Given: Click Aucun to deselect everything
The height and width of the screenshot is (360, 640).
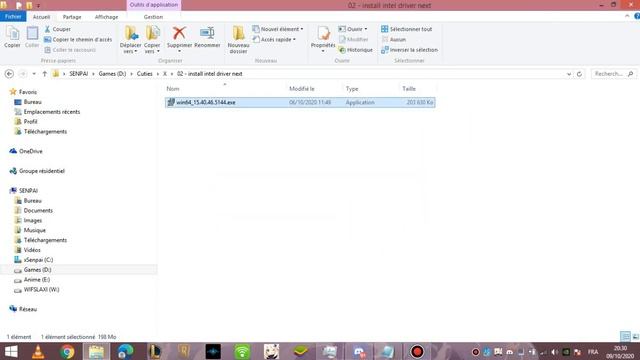Looking at the screenshot, I should [x=394, y=40].
